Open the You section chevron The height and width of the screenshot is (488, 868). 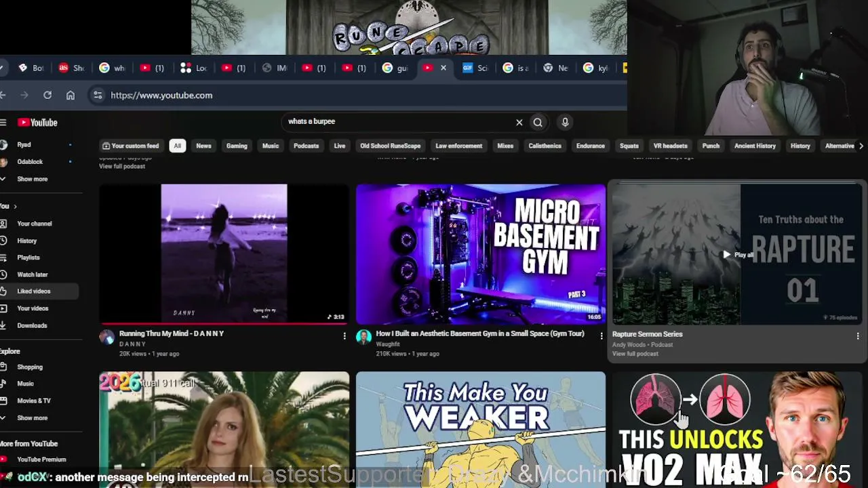[15, 206]
